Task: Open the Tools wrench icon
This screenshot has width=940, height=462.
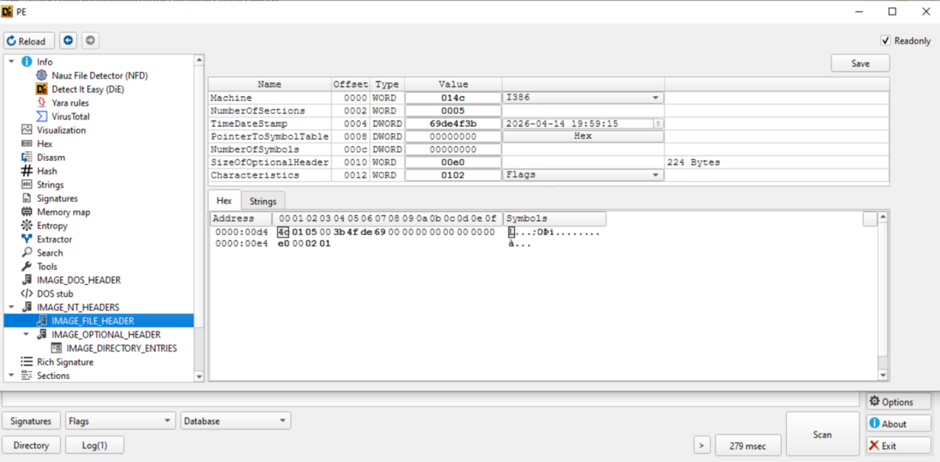Action: click(x=26, y=267)
